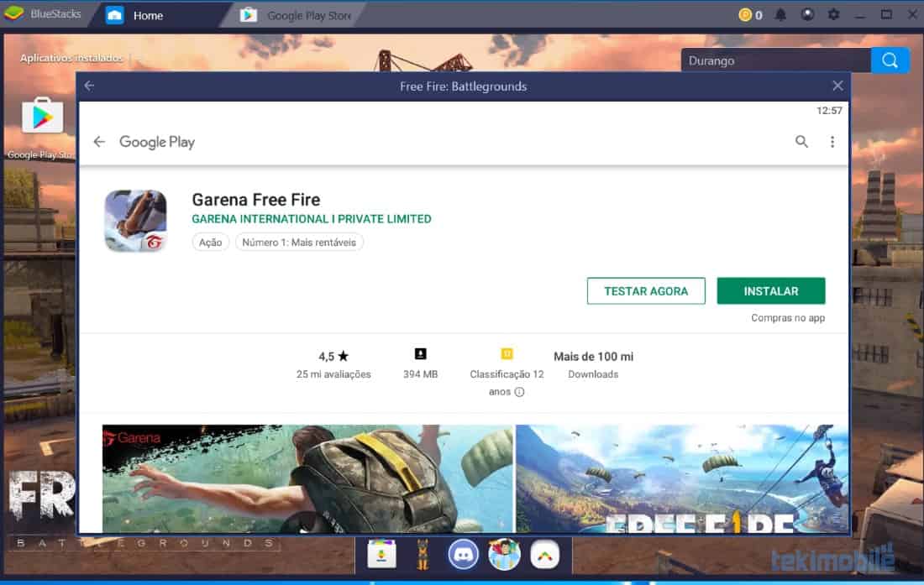
Task: Open the Garena backpack screenshot
Action: (307, 479)
